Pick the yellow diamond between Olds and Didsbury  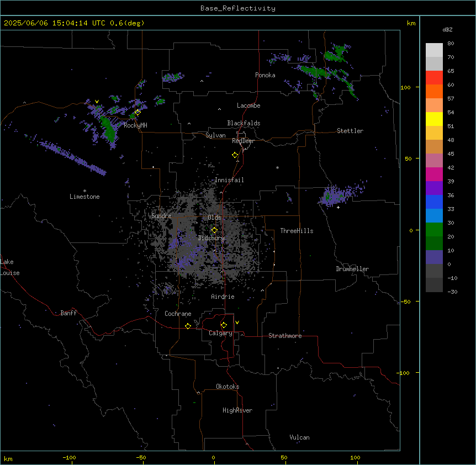(x=214, y=230)
